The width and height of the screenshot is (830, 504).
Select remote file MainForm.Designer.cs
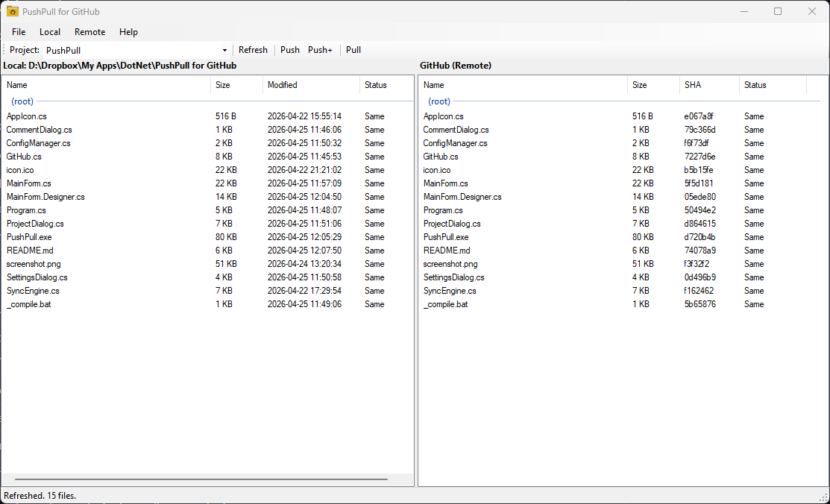tap(462, 197)
